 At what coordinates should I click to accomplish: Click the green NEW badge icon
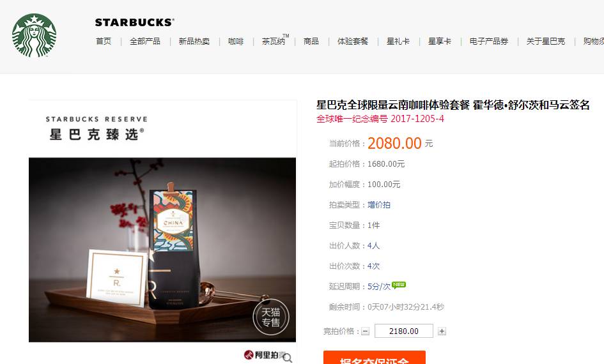coord(399,285)
